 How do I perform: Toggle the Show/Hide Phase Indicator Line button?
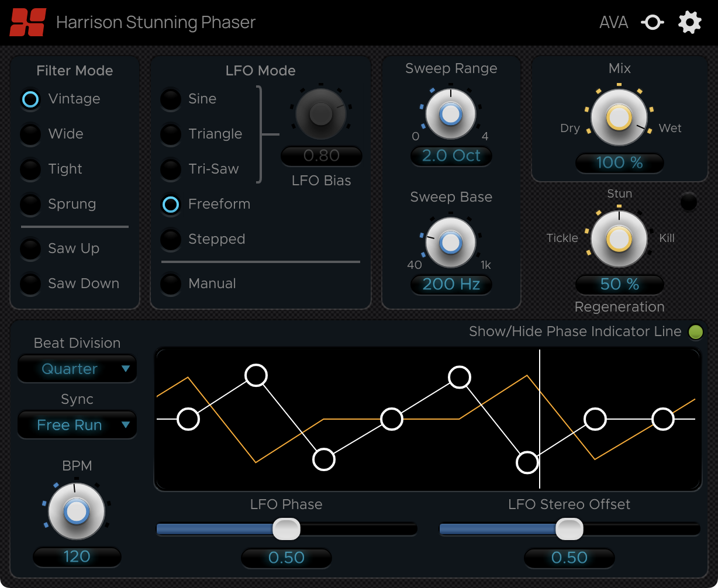pos(695,332)
